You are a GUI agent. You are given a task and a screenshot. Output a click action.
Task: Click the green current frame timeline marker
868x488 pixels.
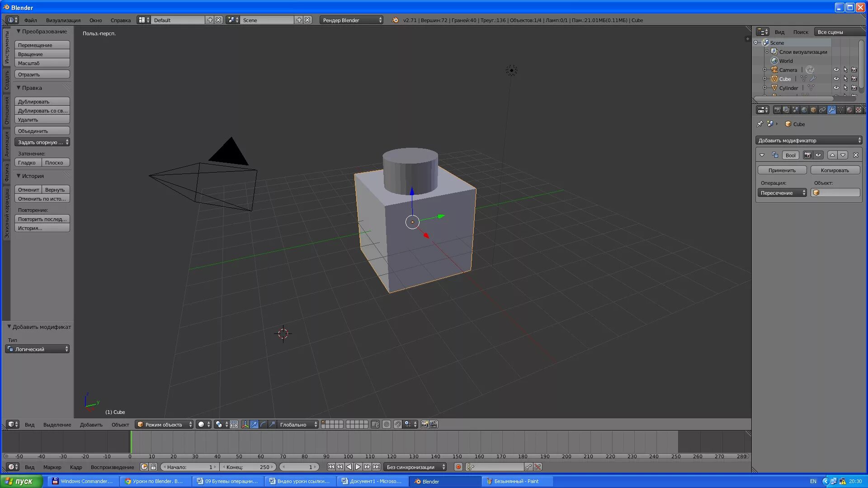click(131, 441)
